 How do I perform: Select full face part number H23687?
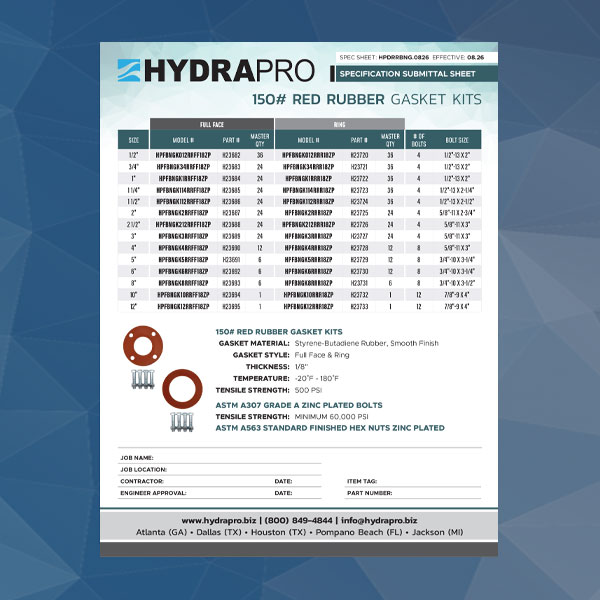(x=231, y=213)
